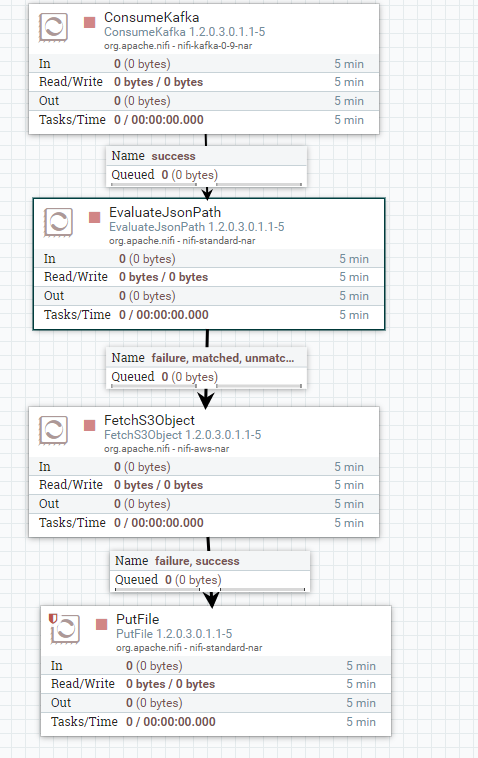Click the In row of EvaluateJsonPath
478x758 pixels.
pos(209,259)
